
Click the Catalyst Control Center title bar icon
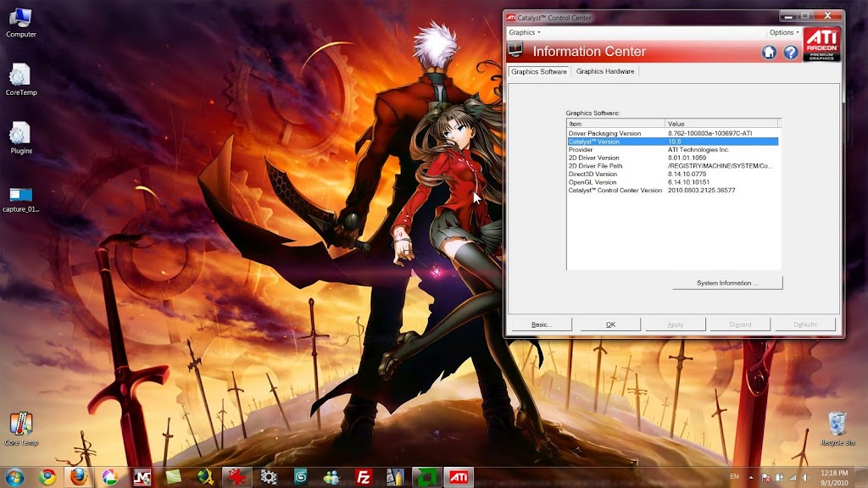click(510, 18)
